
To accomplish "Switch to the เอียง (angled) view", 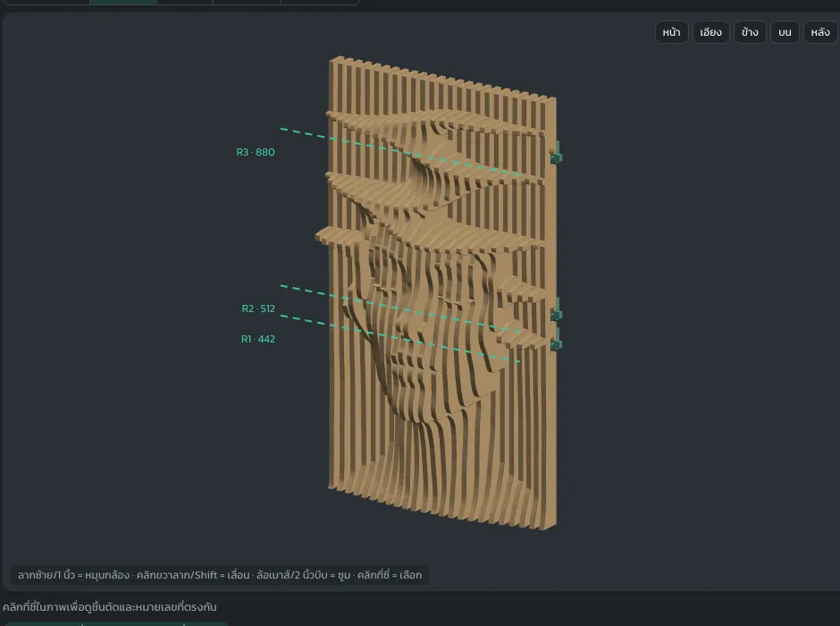I will pyautogui.click(x=711, y=32).
